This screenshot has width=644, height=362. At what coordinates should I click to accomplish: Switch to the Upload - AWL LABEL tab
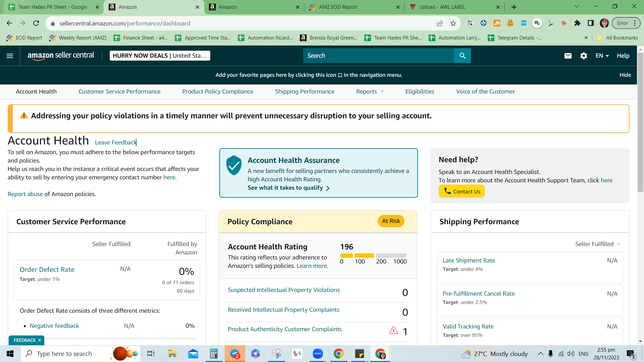(x=455, y=7)
